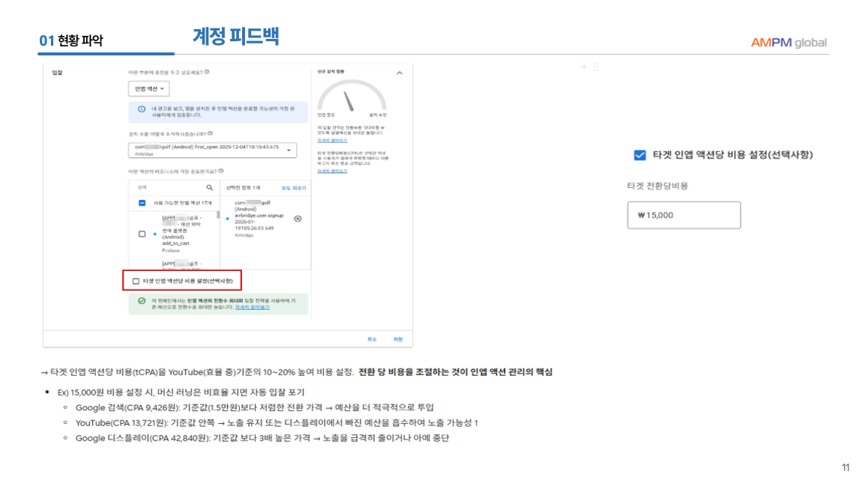Image resolution: width=868 pixels, height=486 pixels.
Task: Toggle the 사용 가능한 인앱 액션 17개 select-all checkbox
Action: pos(142,203)
